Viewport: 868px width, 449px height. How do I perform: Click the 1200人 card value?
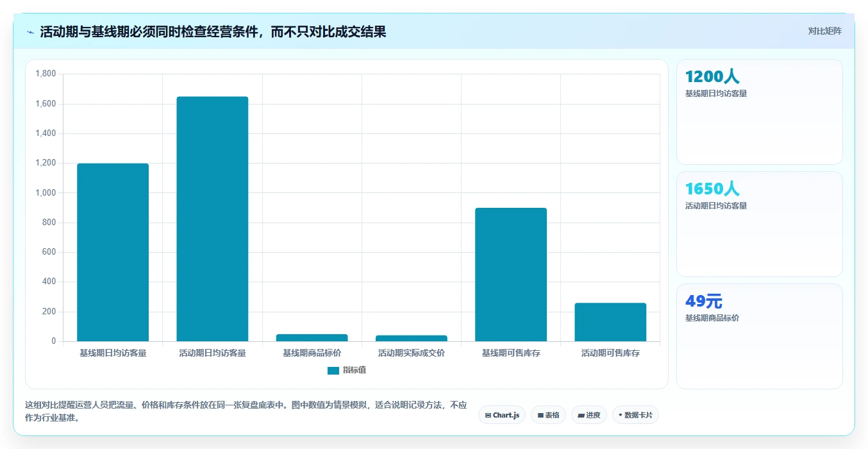click(x=712, y=77)
